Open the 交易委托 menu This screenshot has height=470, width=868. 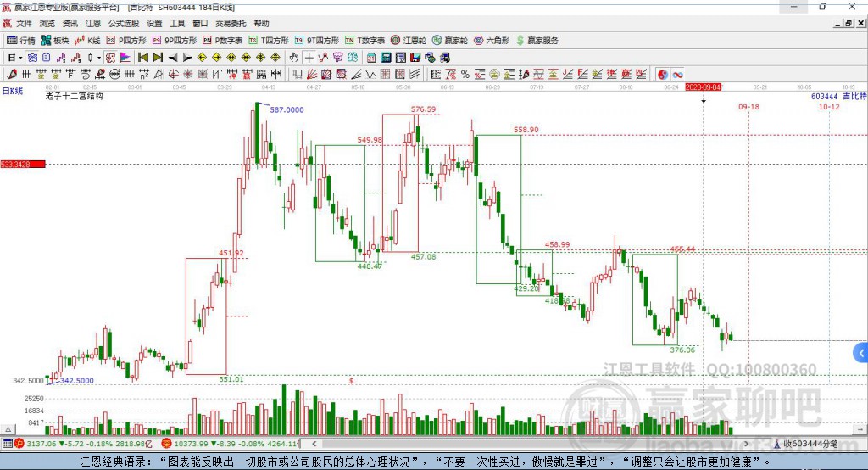coord(231,23)
